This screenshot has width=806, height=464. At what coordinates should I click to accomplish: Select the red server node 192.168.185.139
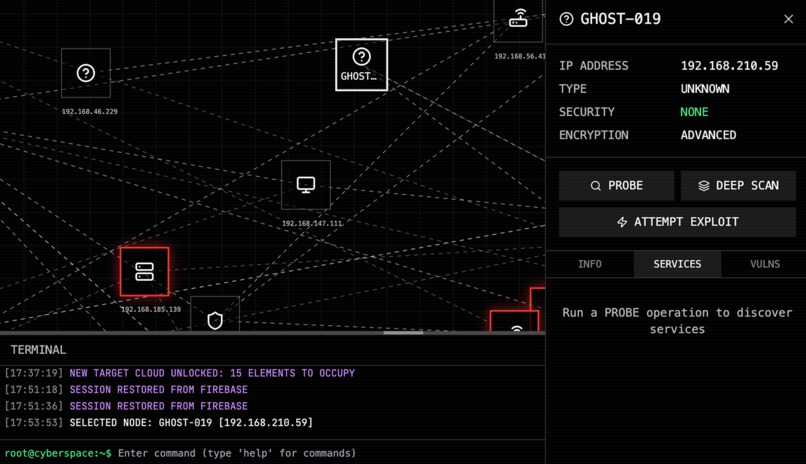(x=144, y=272)
